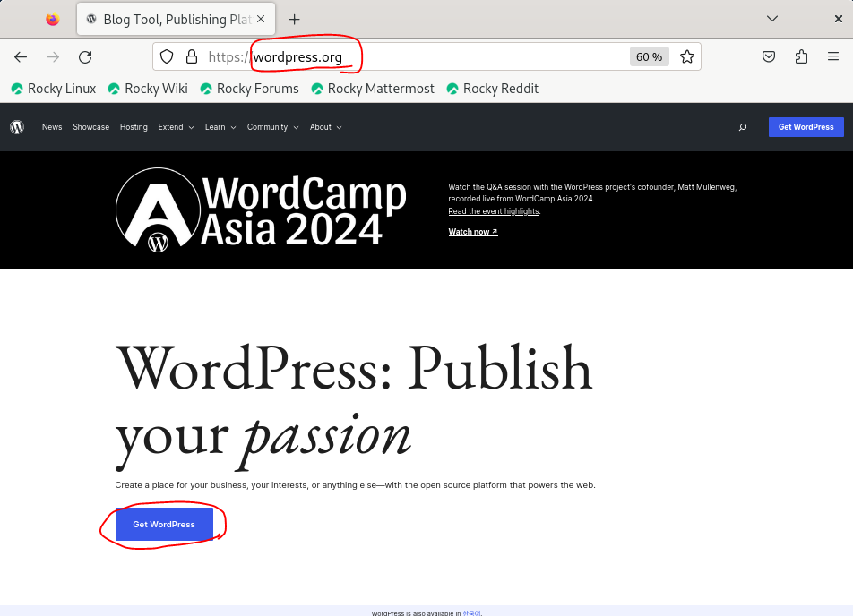Click the blue Get WordPress button below tagline
Viewport: 853px width, 616px height.
click(x=164, y=525)
